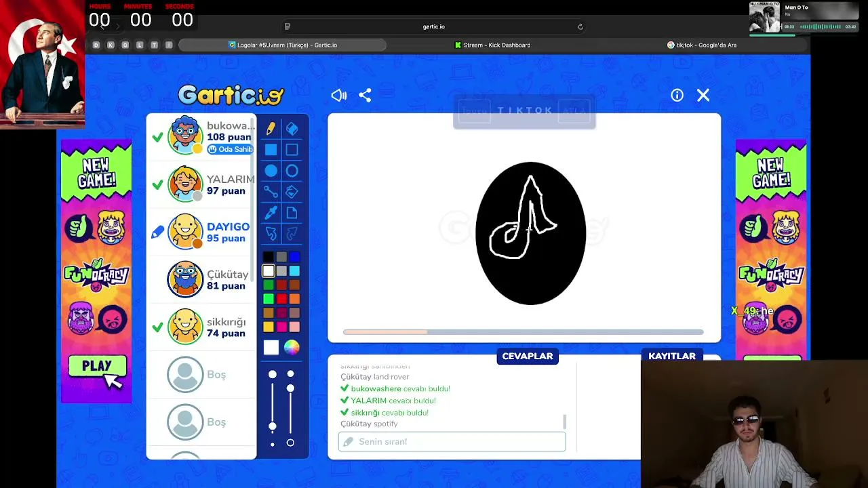This screenshot has height=488, width=868.
Task: Switch to the Logolar Gartic.io browser tab
Action: coord(283,45)
